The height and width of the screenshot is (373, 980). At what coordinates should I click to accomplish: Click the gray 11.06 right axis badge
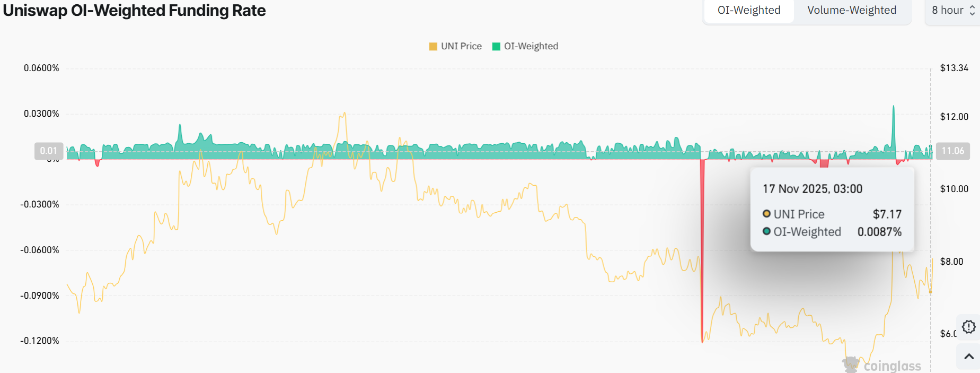[952, 151]
